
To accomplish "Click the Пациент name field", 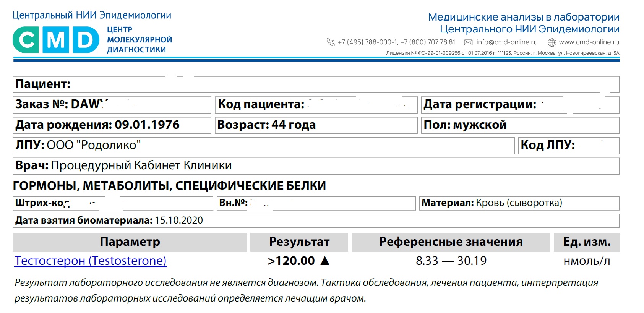I will pos(316,84).
